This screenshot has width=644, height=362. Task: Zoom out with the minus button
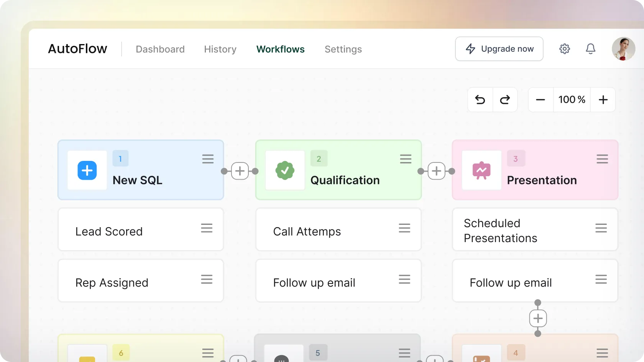(540, 100)
